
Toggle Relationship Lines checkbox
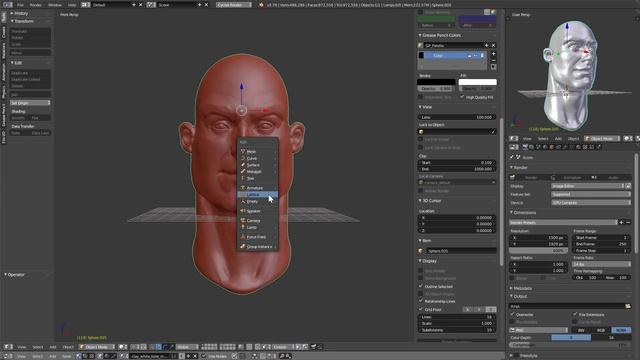pos(421,301)
